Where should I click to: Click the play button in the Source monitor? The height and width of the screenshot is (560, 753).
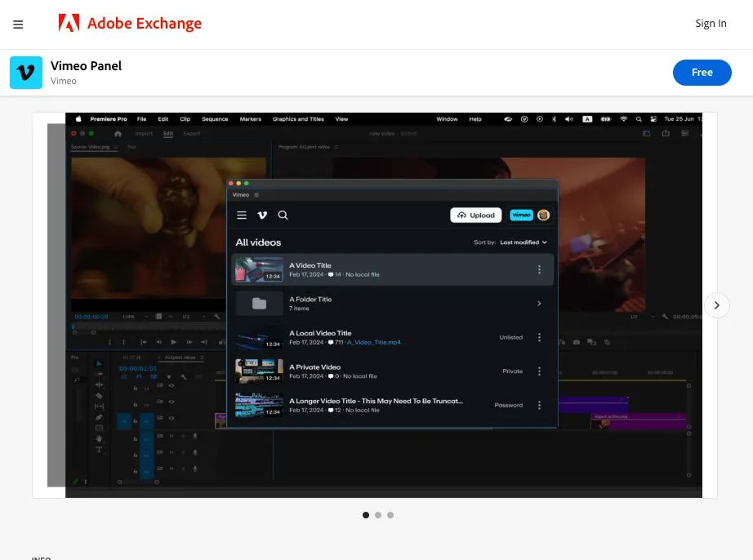(174, 342)
